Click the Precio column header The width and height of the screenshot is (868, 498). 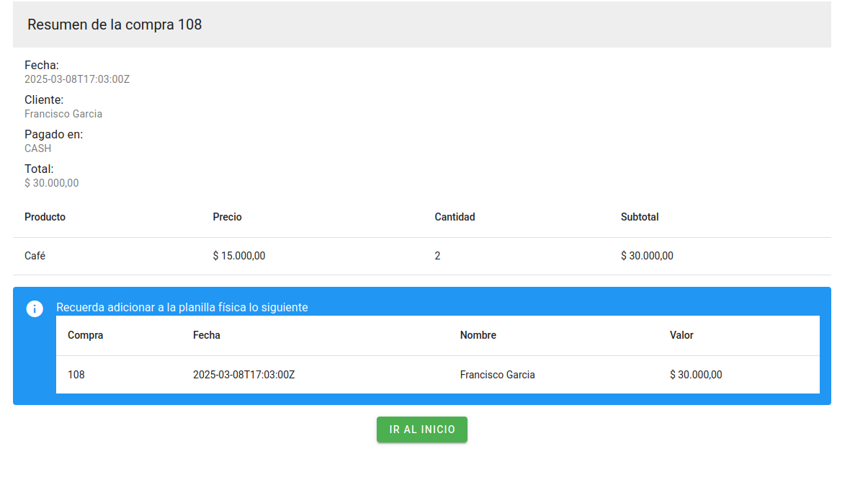[227, 217]
